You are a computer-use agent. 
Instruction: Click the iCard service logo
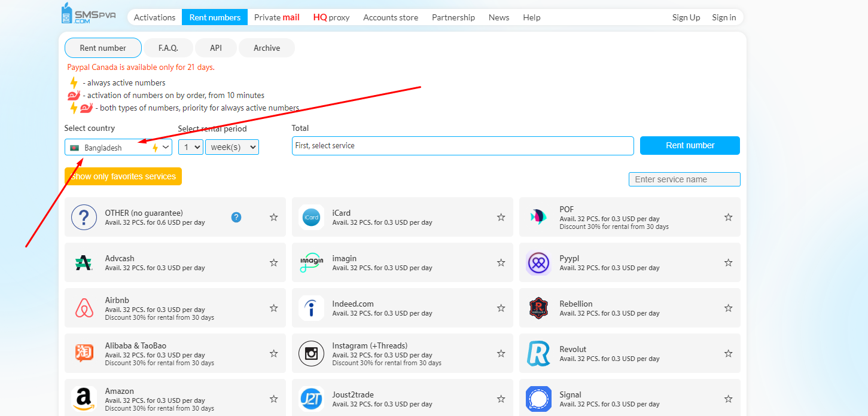(311, 217)
